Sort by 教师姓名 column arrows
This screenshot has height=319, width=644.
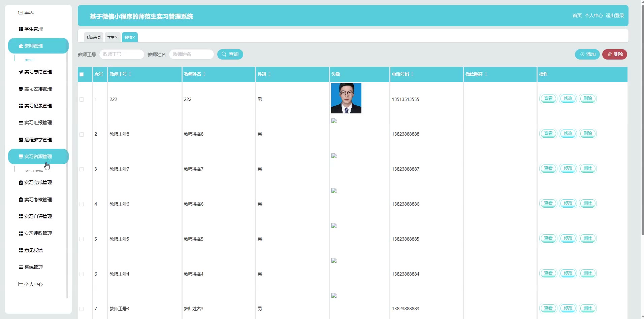tap(204, 74)
